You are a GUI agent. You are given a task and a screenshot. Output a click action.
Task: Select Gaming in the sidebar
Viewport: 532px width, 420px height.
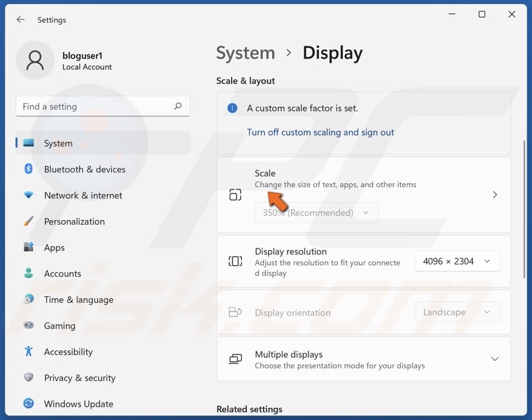[103, 325]
